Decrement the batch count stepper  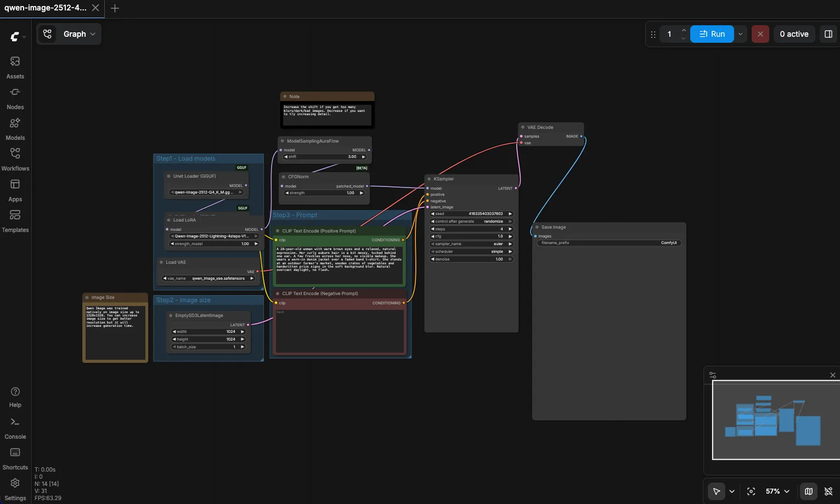coord(683,38)
